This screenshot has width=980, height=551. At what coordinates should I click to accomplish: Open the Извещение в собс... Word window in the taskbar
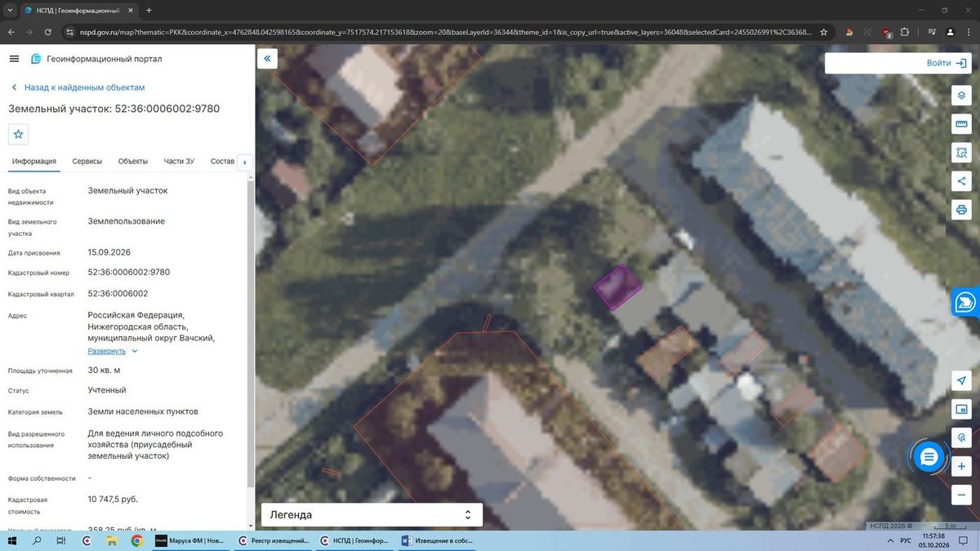point(439,540)
